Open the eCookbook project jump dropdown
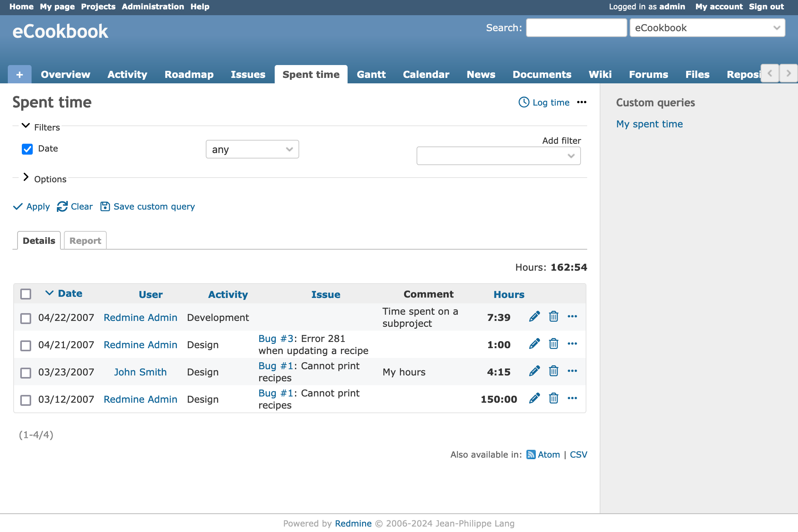 [x=707, y=28]
